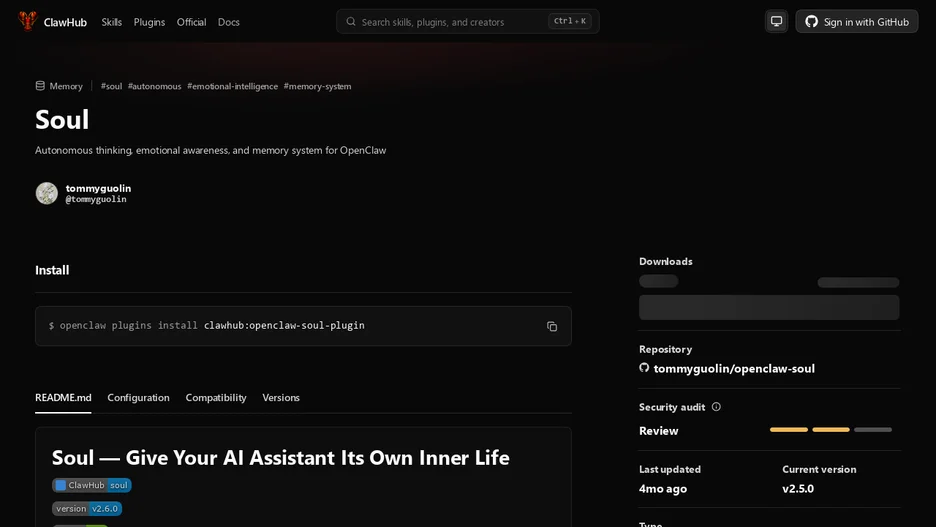This screenshot has height=527, width=936.
Task: Click the Ctrl+K shortcut badge
Action: point(569,21)
